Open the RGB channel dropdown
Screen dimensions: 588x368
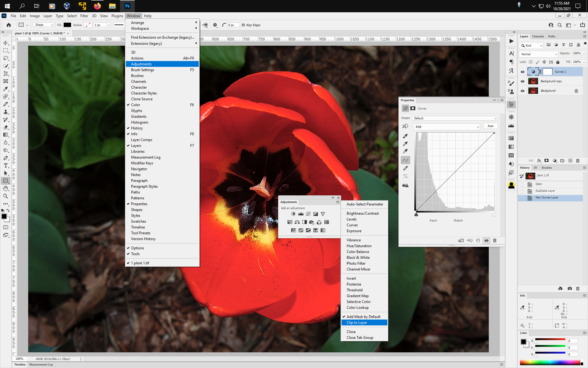(x=446, y=127)
